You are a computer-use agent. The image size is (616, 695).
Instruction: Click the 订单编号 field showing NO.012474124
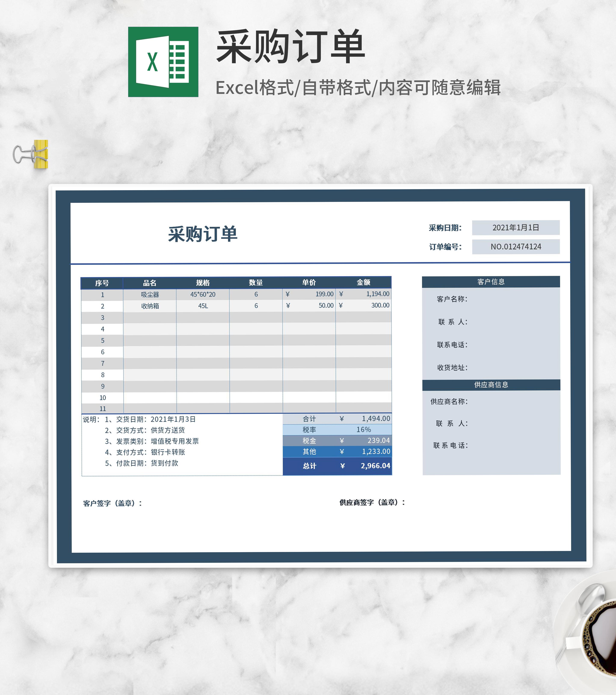pos(516,247)
